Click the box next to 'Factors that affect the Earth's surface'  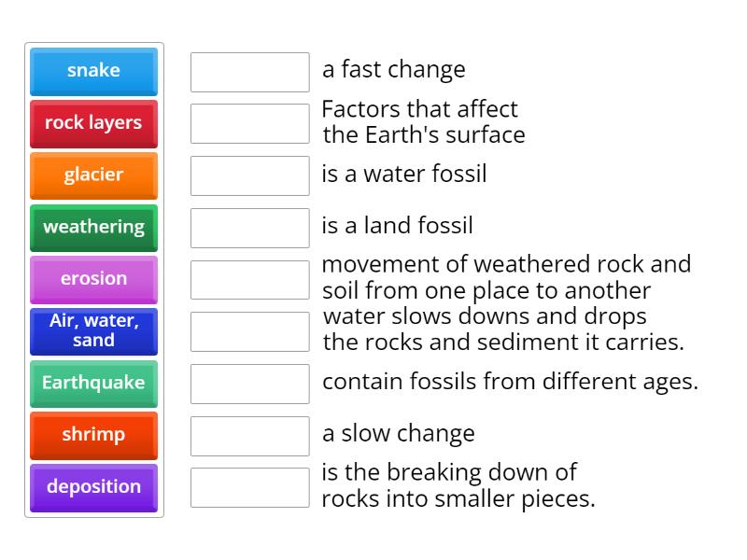pos(248,121)
